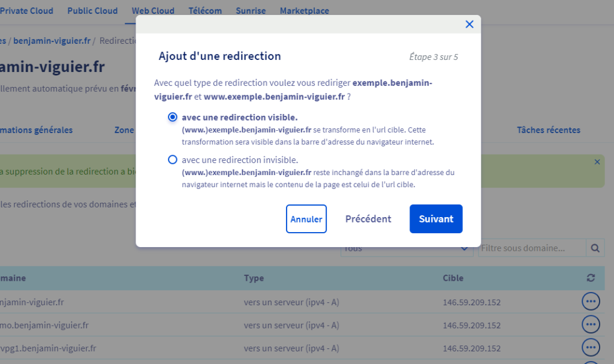Dismiss the green success notification banner

tap(597, 162)
